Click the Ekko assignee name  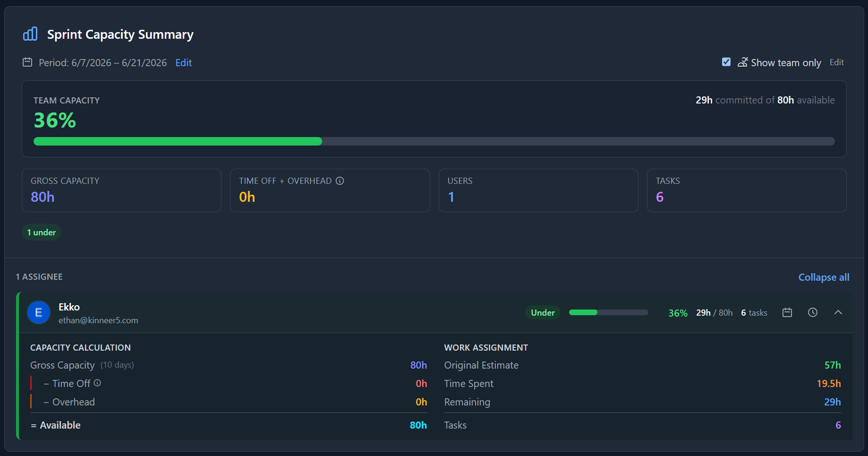[69, 307]
